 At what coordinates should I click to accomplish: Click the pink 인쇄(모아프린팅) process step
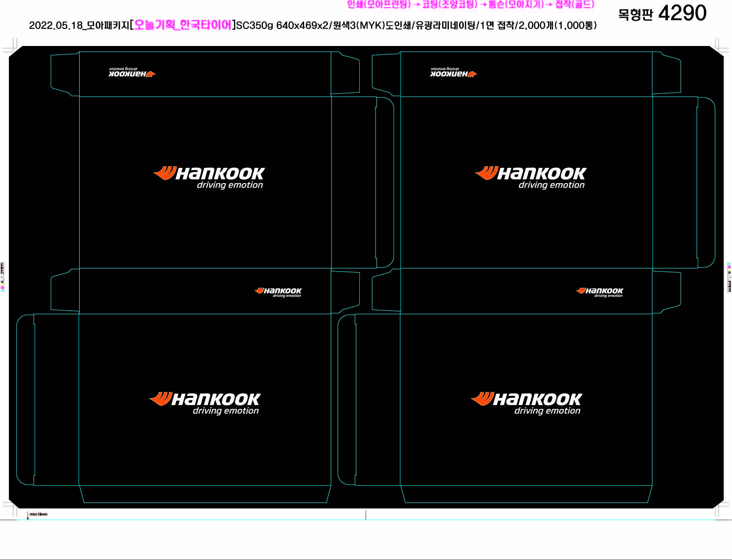point(379,4)
